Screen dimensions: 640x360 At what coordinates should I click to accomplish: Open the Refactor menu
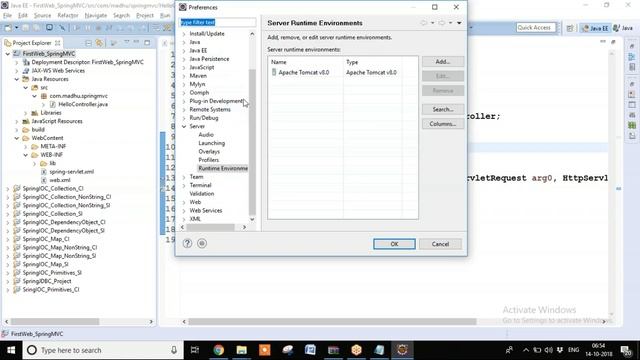(68, 16)
